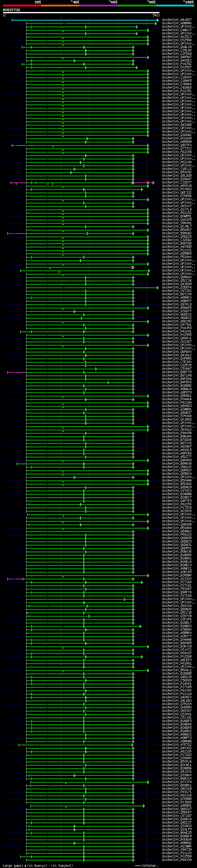Open hit UniRef100_A9NMR6

coord(177,23)
